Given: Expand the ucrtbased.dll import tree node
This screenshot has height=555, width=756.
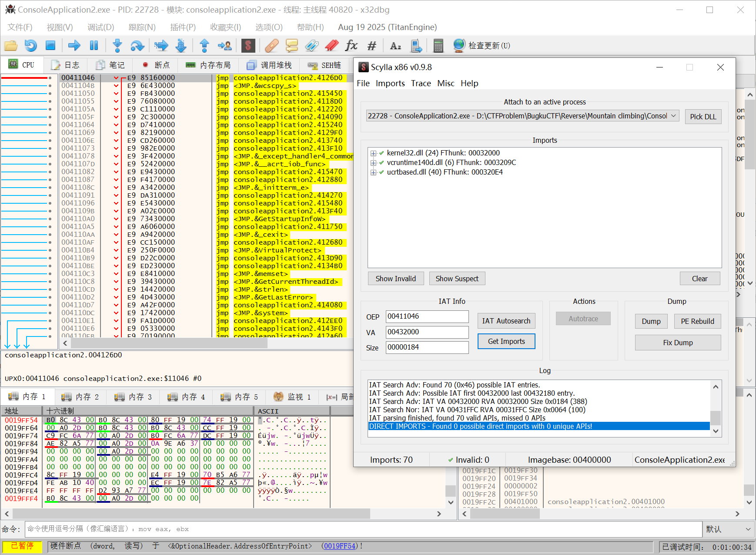Looking at the screenshot, I should (x=373, y=172).
